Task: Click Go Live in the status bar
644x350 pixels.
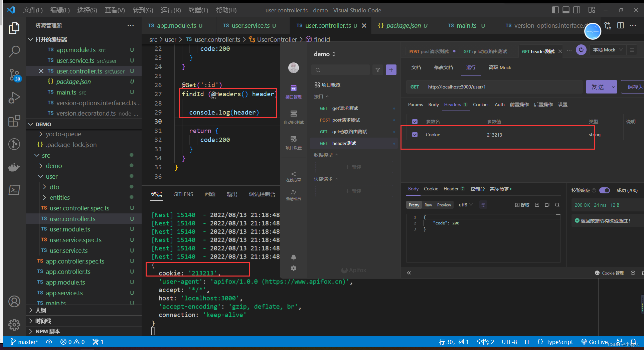Action: 595,342
